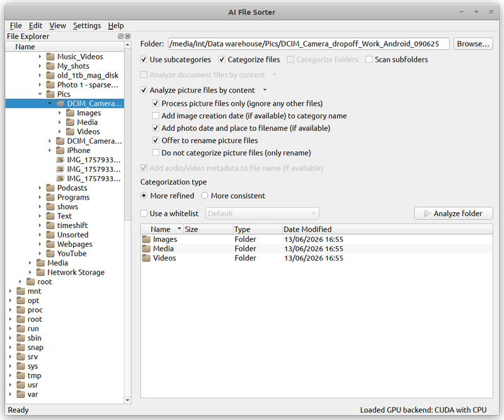Click the Webpages folder icon

click(x=50, y=244)
